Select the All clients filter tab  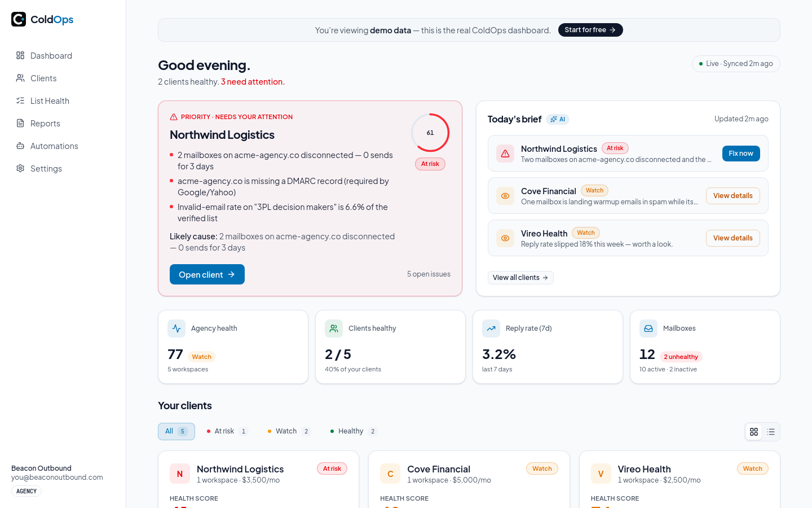tap(176, 431)
